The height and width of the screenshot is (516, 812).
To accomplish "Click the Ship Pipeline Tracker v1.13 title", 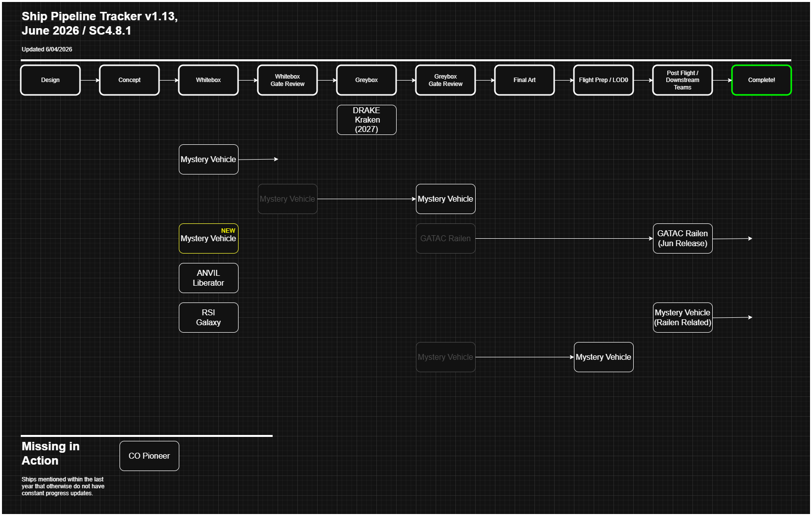I will coord(100,23).
